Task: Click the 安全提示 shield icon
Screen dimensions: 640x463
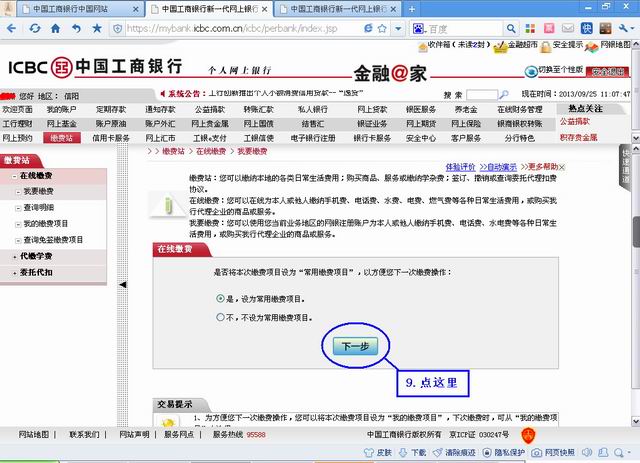Action: (546, 45)
